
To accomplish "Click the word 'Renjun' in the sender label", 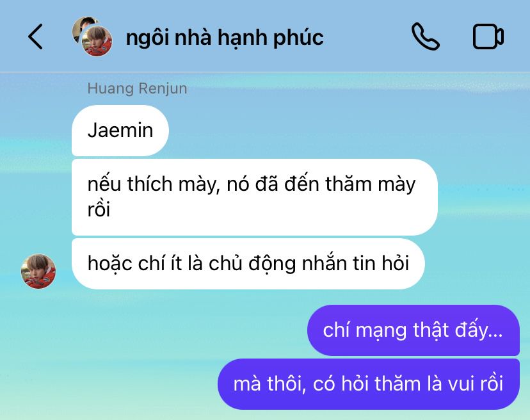I will tap(163, 88).
